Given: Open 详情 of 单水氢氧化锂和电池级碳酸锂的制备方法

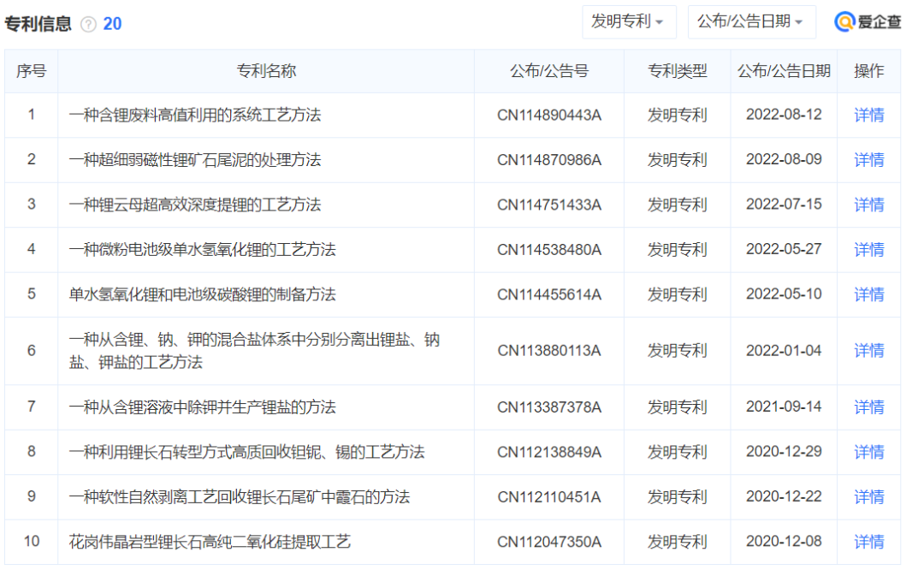Looking at the screenshot, I should point(868,294).
